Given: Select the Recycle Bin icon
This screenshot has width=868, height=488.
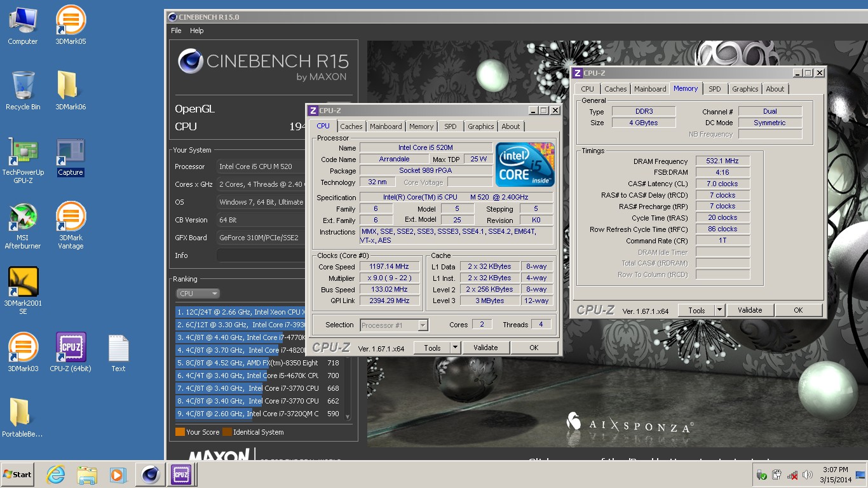Looking at the screenshot, I should [x=23, y=90].
